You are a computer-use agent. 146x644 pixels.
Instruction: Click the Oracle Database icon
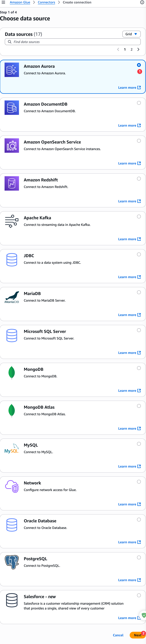(x=12, y=525)
